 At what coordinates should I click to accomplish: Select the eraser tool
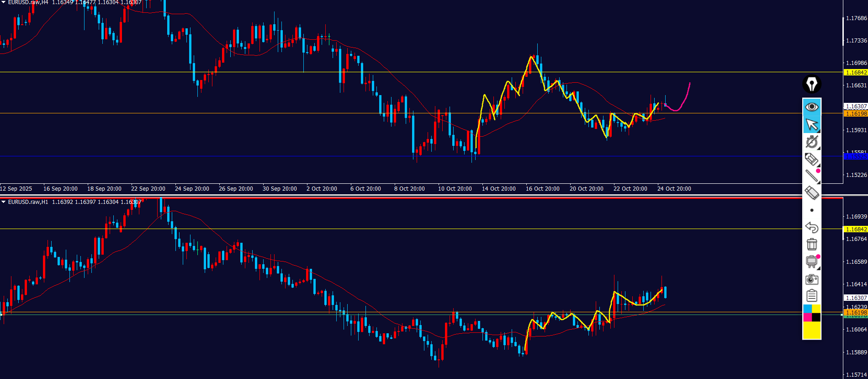point(812,193)
